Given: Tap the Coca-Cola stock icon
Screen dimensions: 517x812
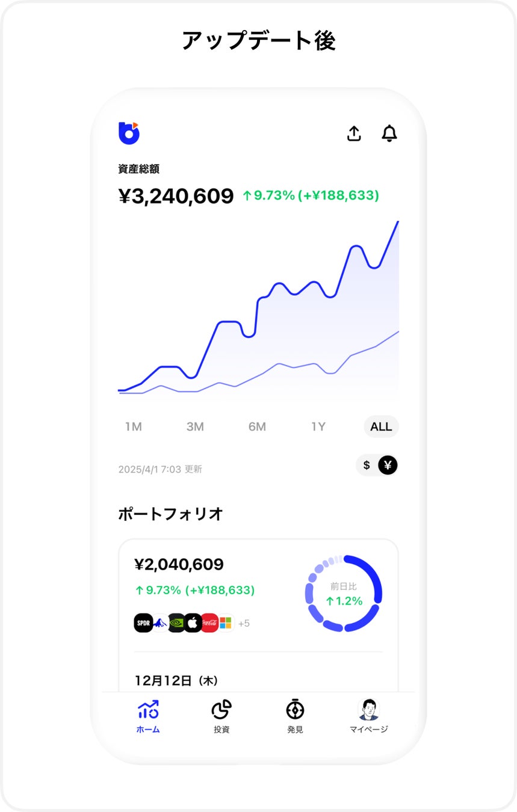Looking at the screenshot, I should click(x=209, y=623).
